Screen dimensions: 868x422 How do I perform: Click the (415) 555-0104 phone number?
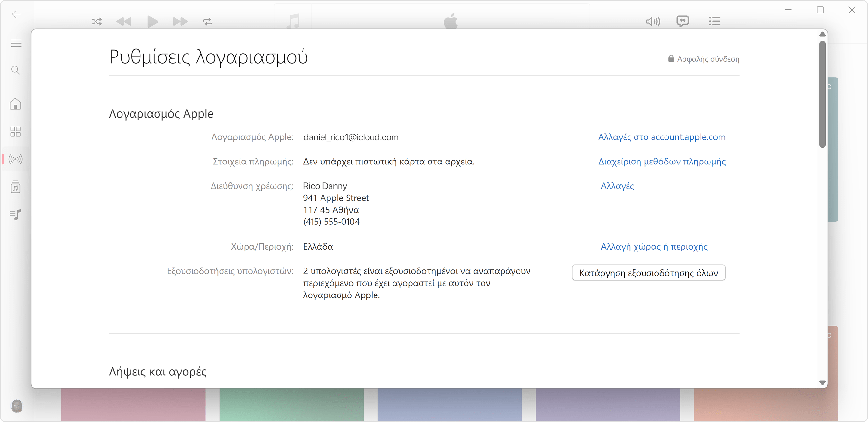tap(331, 222)
